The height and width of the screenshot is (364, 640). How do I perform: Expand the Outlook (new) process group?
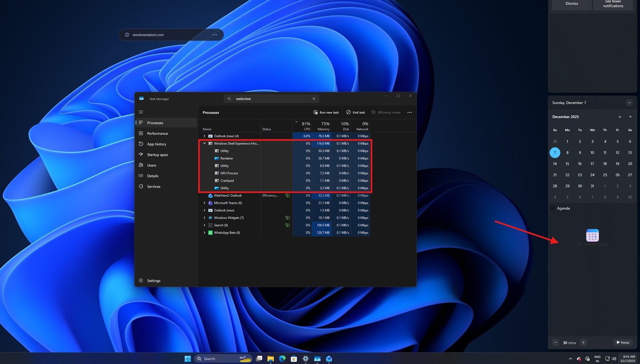(x=204, y=136)
